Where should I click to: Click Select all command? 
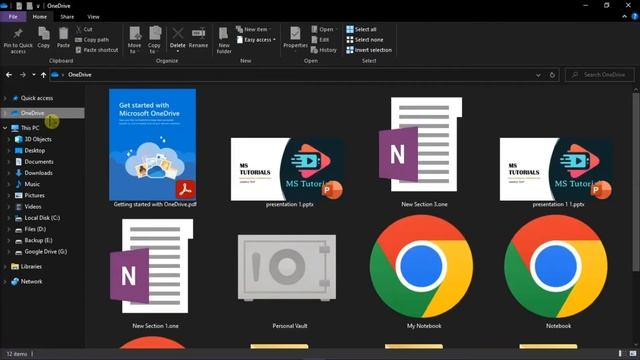point(362,29)
